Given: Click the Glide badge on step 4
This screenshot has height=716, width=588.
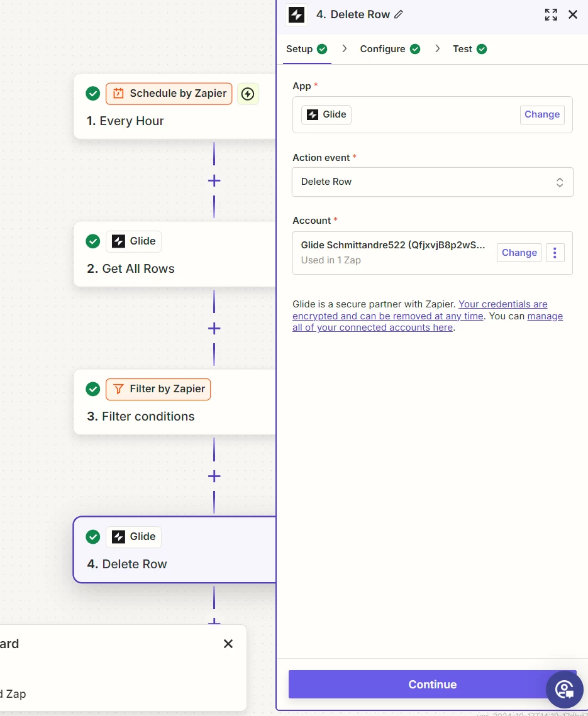Looking at the screenshot, I should coord(133,537).
